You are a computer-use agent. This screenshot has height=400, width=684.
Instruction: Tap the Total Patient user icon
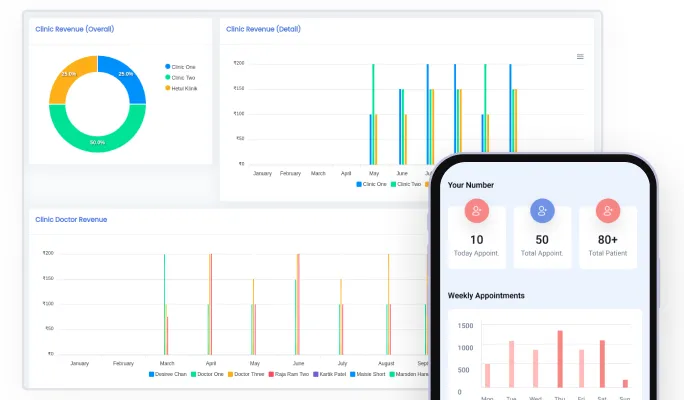coord(608,211)
